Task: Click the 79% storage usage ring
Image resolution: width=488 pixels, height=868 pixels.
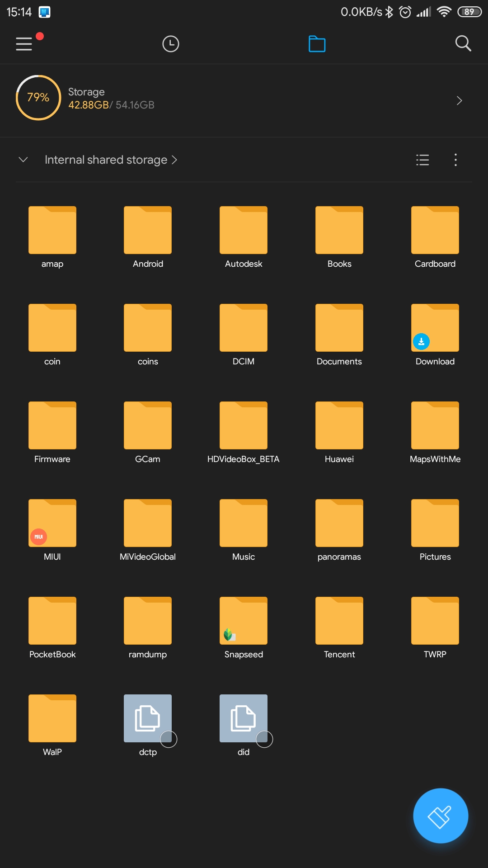Action: click(38, 98)
